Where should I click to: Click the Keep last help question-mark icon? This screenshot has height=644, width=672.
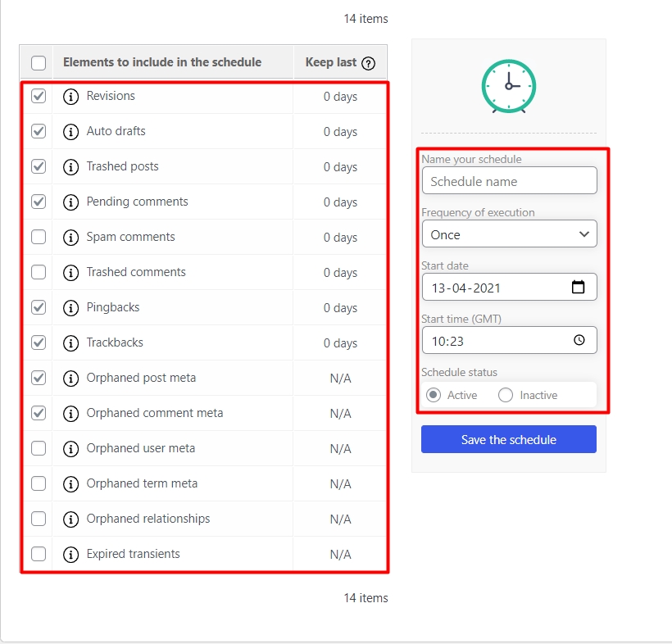pos(368,63)
